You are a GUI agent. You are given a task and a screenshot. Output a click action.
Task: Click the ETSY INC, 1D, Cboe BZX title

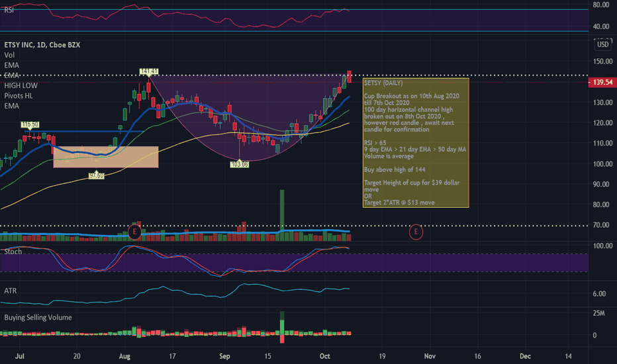pos(42,45)
